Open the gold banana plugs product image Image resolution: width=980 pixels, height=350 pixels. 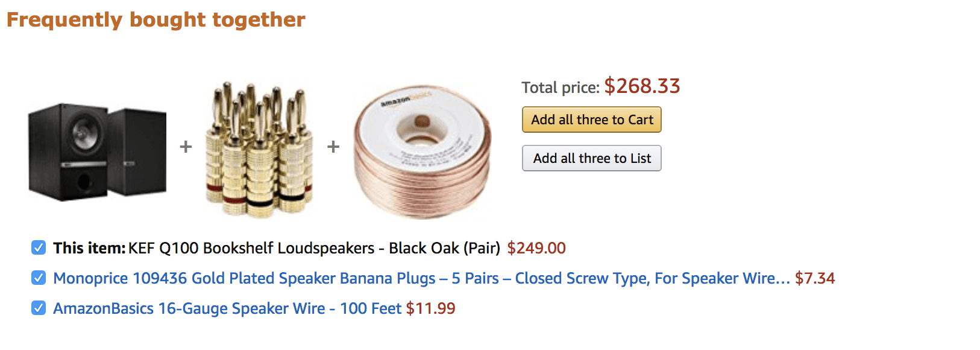click(x=259, y=149)
